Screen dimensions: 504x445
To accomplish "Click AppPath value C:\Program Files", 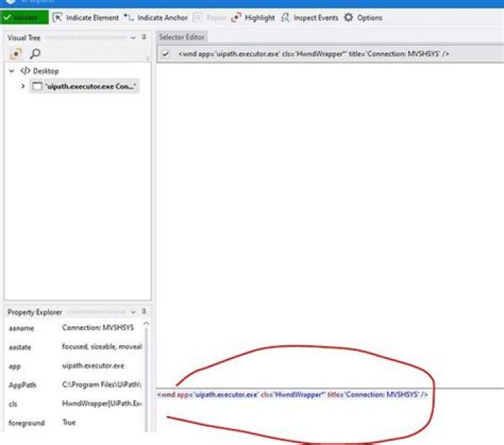I will click(101, 384).
